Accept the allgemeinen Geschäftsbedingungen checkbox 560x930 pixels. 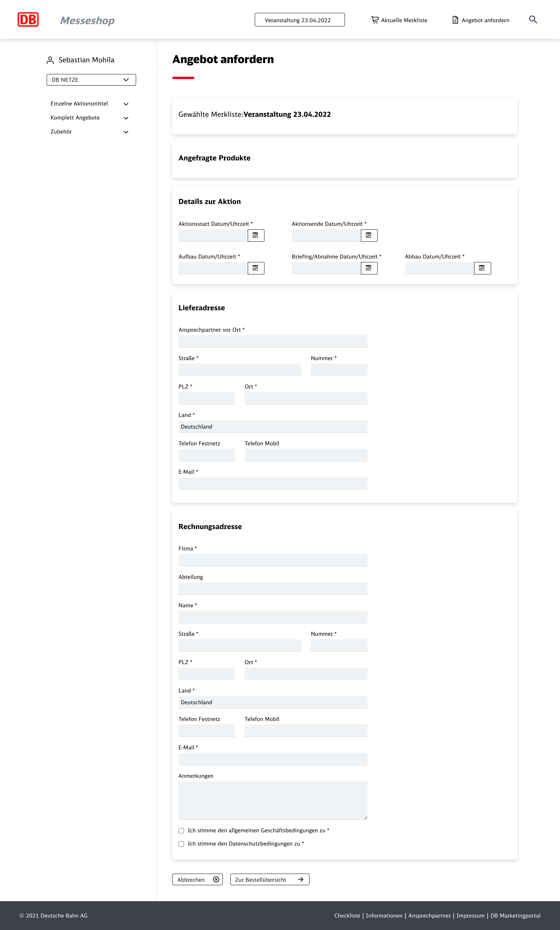tap(181, 831)
